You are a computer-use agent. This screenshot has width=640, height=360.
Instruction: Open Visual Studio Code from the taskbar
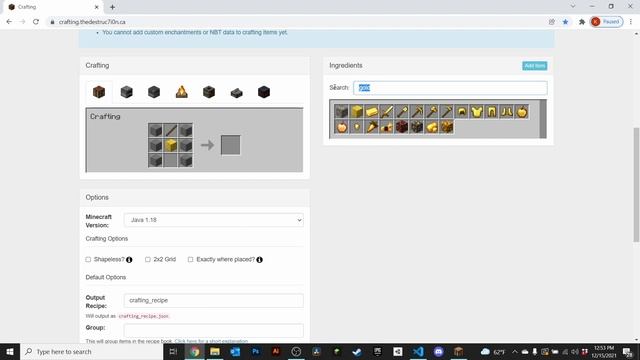point(418,351)
